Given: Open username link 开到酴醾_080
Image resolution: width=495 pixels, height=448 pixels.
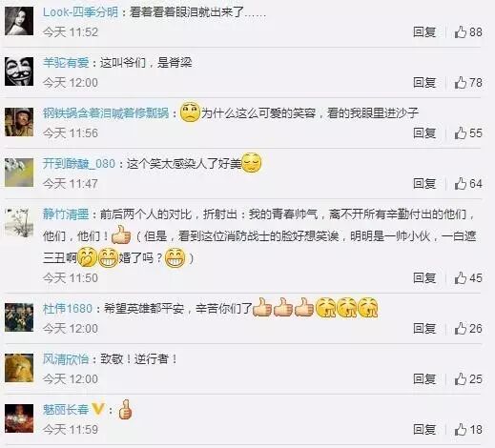Looking at the screenshot, I should tap(79, 164).
